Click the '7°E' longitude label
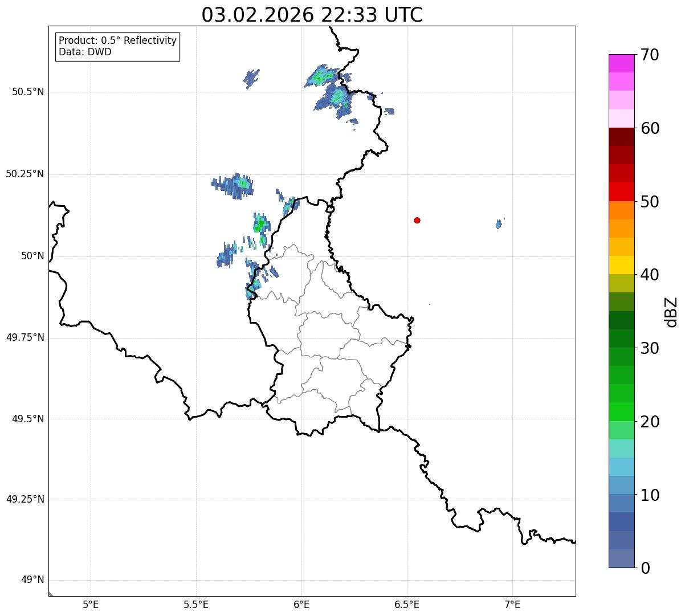The image size is (685, 616). coord(512,604)
